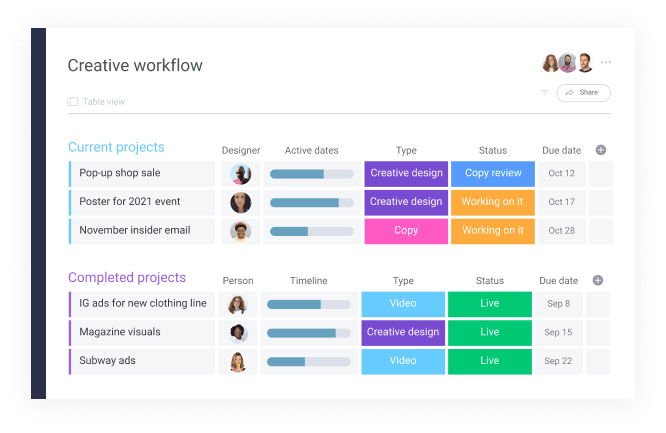Open the Type dropdown for November insider email

[405, 231]
